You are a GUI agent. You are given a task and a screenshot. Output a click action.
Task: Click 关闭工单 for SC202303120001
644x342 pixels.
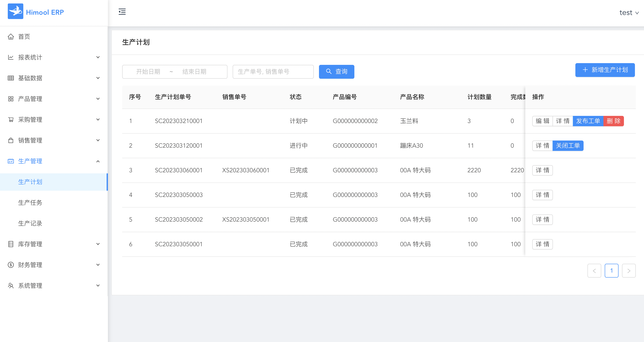[568, 145]
